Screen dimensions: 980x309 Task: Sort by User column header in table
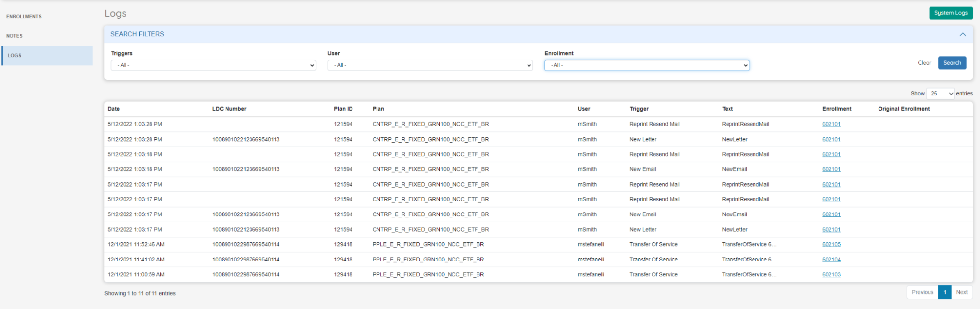pyautogui.click(x=584, y=109)
